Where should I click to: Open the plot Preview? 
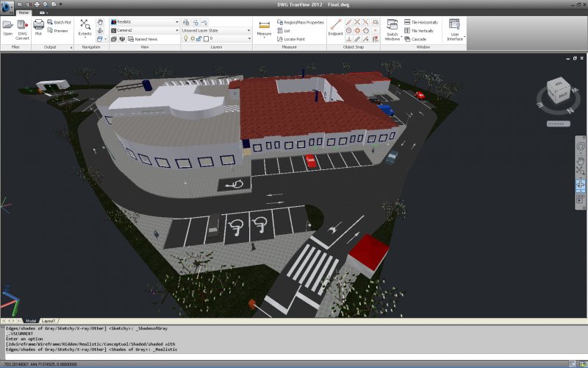pyautogui.click(x=58, y=31)
